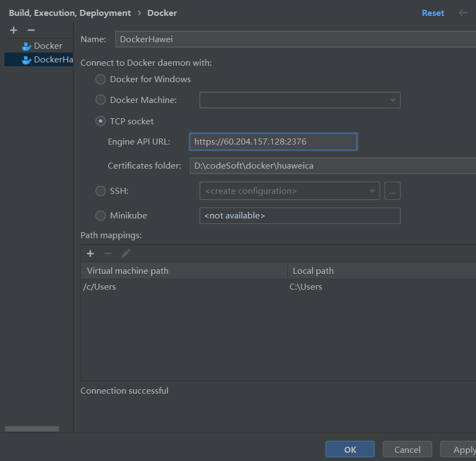Click the Certificates folder field

point(333,166)
